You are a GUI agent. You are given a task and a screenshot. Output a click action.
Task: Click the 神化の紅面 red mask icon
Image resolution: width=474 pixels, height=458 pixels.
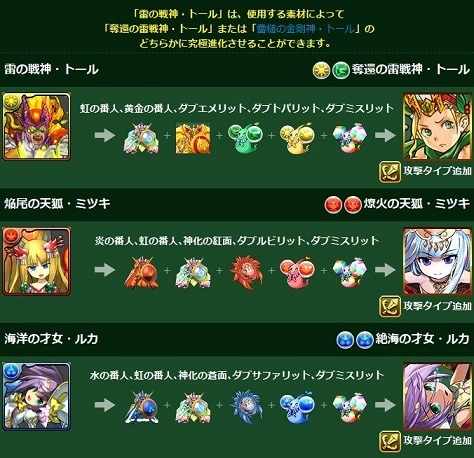pos(246,272)
